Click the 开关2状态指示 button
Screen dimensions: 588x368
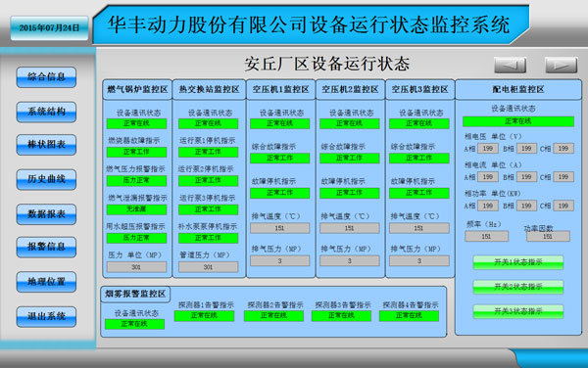(x=518, y=287)
